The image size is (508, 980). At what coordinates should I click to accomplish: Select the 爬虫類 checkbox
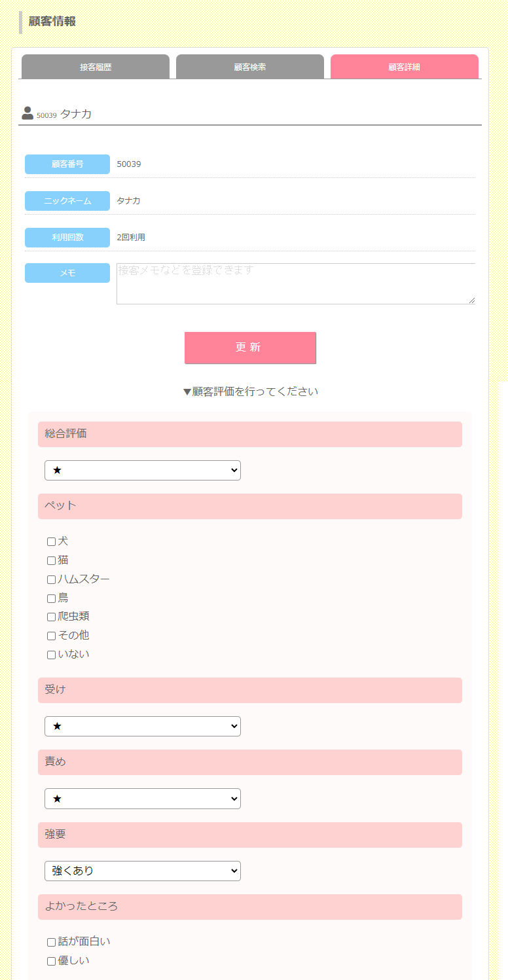pyautogui.click(x=51, y=617)
